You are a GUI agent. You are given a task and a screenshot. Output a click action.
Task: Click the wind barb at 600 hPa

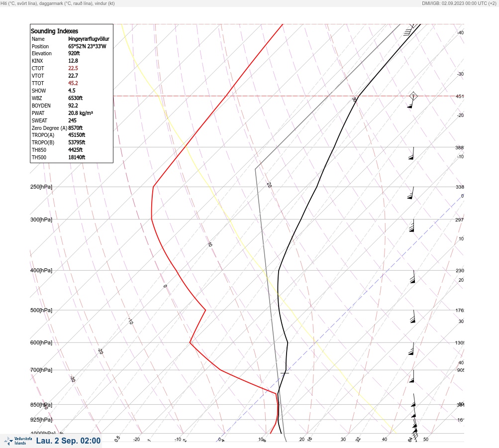pos(411,348)
